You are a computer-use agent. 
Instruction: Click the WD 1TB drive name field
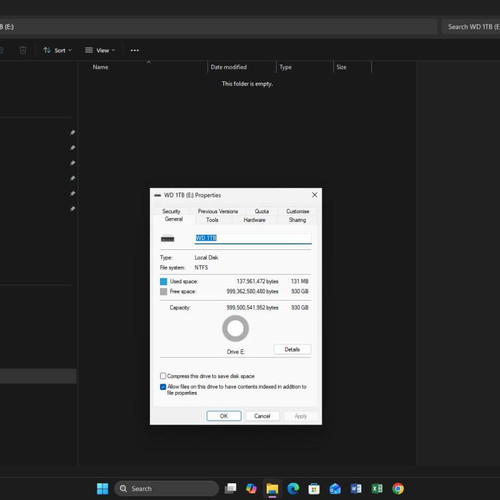[253, 238]
